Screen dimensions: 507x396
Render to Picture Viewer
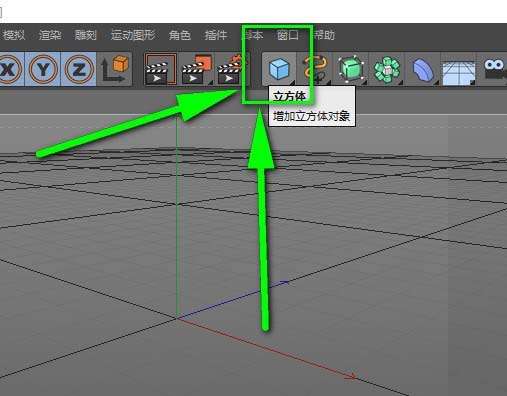[x=197, y=69]
